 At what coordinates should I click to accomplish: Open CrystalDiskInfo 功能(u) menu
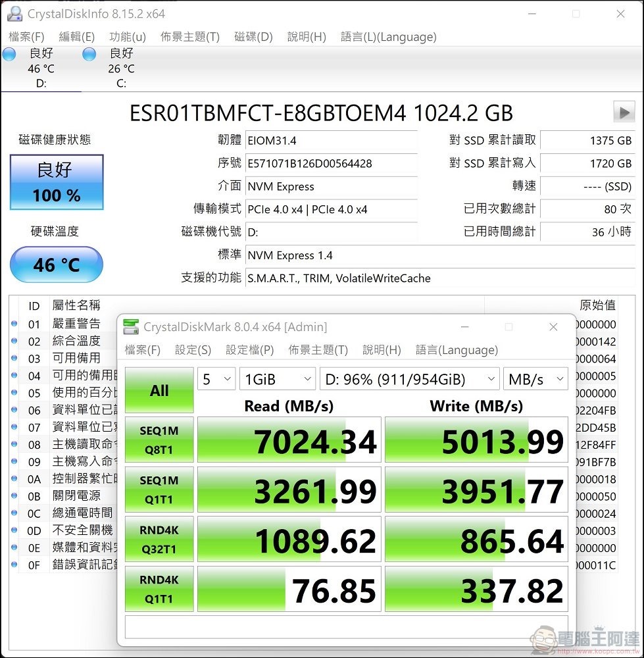click(x=128, y=37)
